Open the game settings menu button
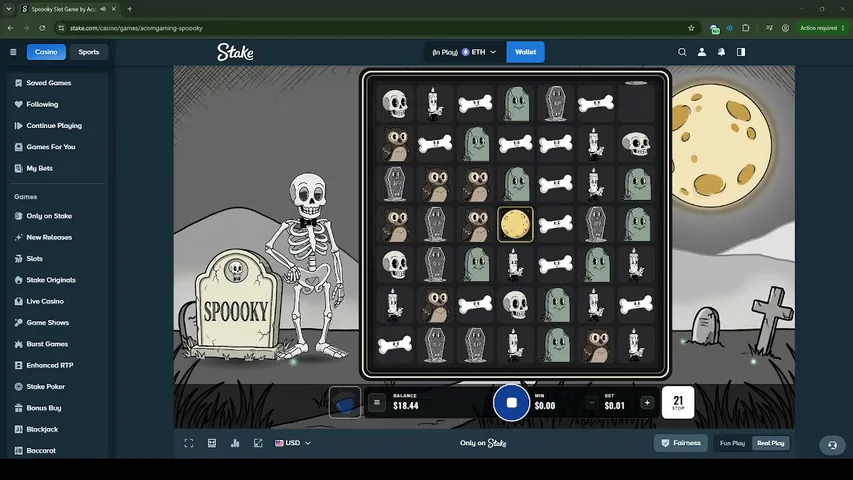 pyautogui.click(x=376, y=403)
